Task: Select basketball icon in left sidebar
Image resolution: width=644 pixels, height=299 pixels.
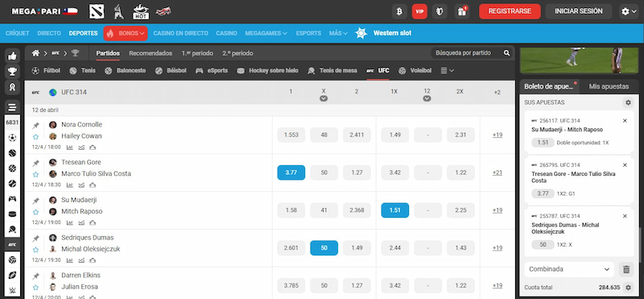Action: pyautogui.click(x=12, y=168)
